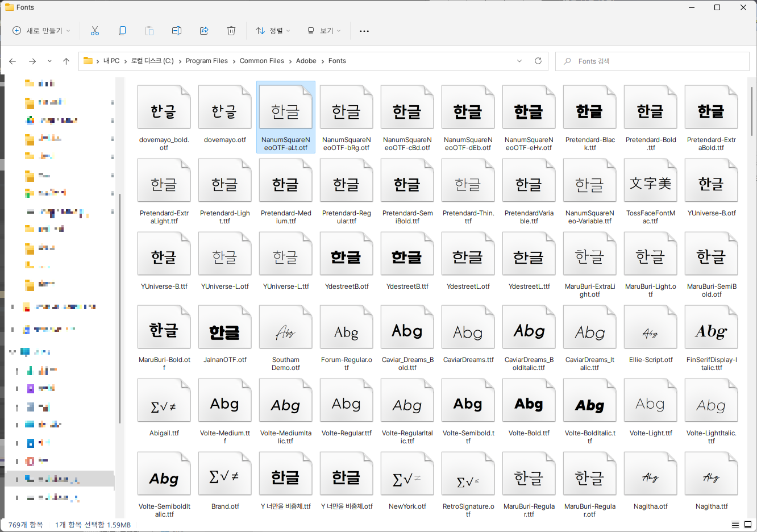
Task: Click Program Files breadcrumb
Action: 207,61
